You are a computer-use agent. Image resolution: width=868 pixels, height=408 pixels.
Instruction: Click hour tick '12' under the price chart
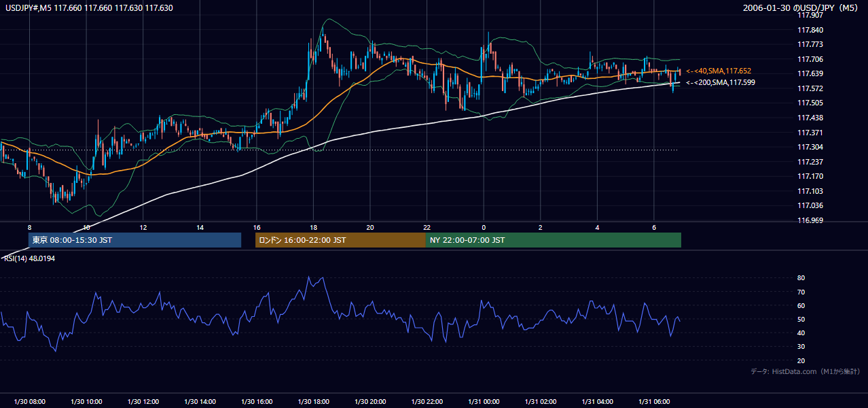[x=143, y=227]
